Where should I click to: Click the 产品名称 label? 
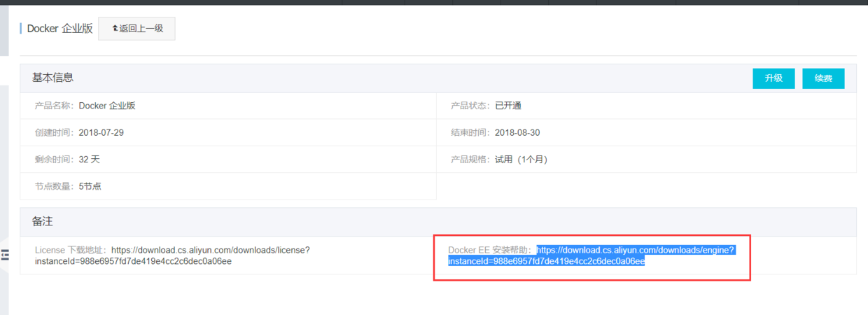pyautogui.click(x=55, y=106)
